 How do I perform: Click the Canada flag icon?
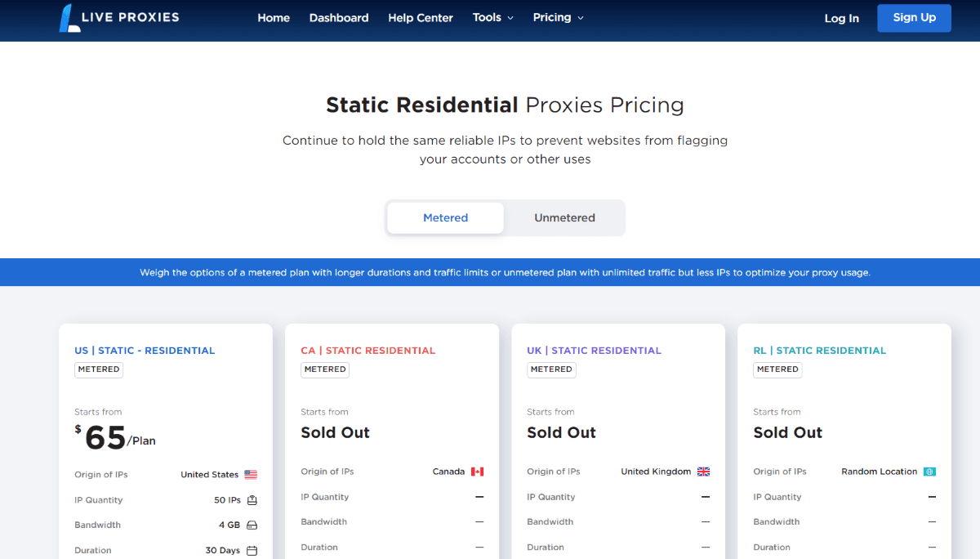coord(478,472)
